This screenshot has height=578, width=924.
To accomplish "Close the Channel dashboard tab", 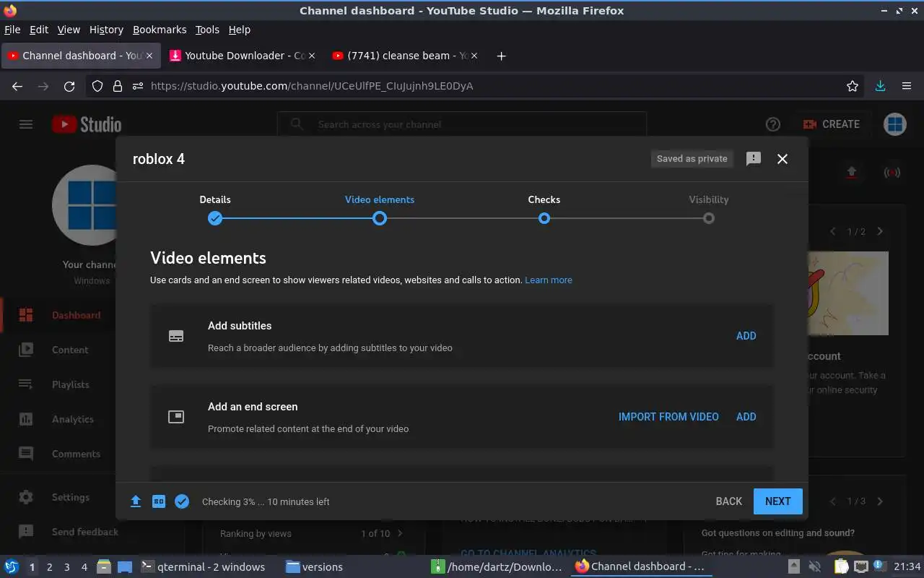I will (x=149, y=56).
